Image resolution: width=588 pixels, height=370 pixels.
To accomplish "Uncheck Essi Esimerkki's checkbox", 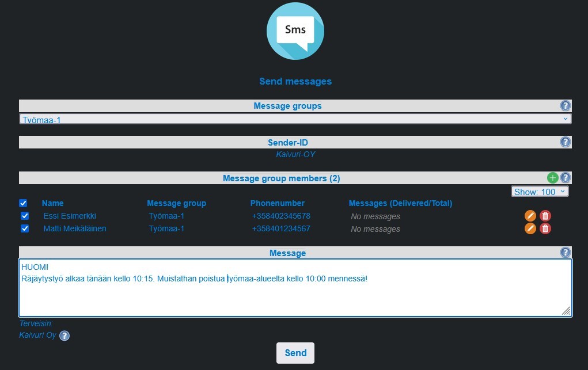I will click(25, 216).
